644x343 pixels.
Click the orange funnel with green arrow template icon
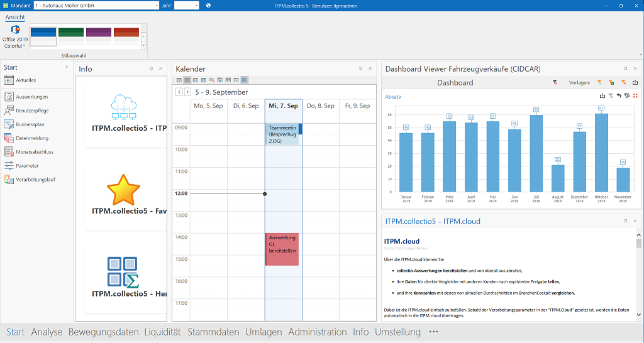coord(599,82)
